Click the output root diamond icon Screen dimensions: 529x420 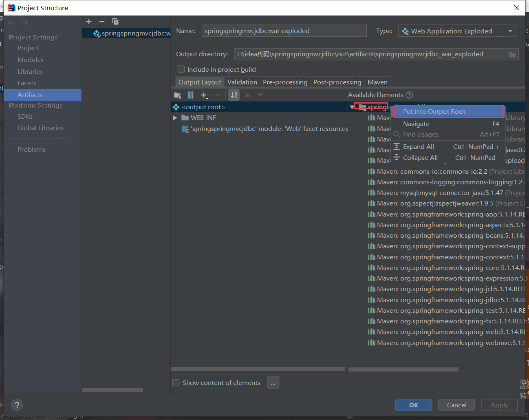point(176,107)
